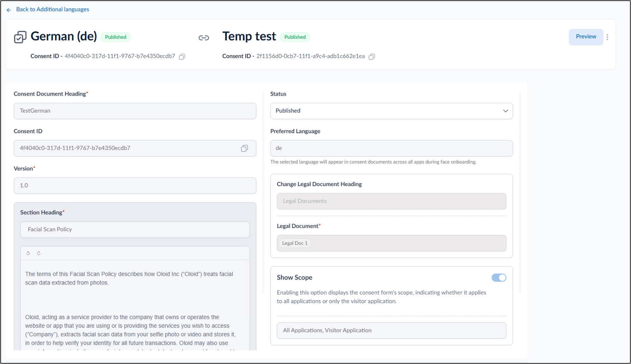631x364 pixels.
Task: Click the Temp test title
Action: coord(249,36)
